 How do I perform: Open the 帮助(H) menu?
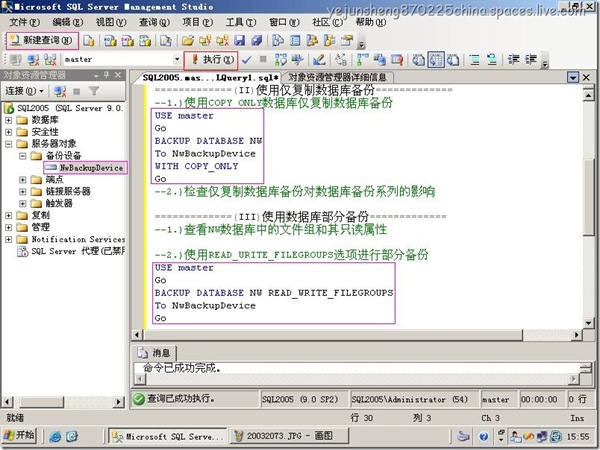tap(371, 22)
